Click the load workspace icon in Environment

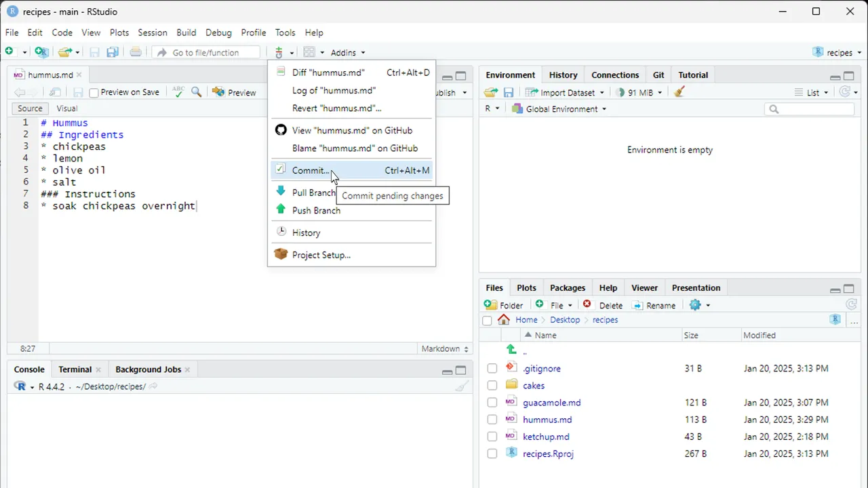coord(490,92)
